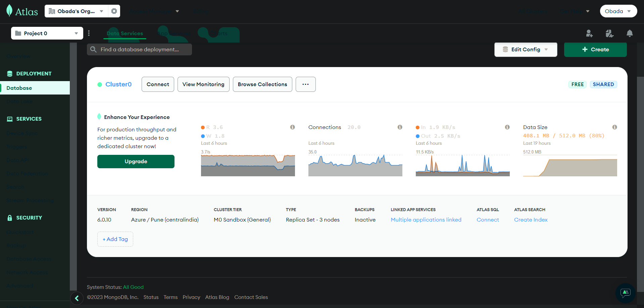Click the Security section lock icon
644x308 pixels.
tap(10, 218)
